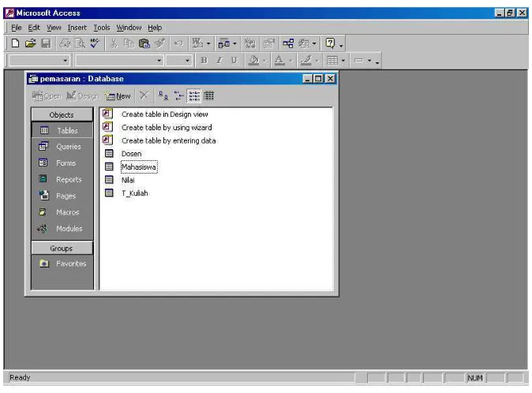Select Create table in Design view

tap(164, 114)
